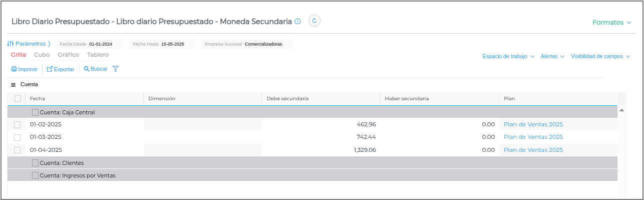Click the Buscar magnifier icon
The width and height of the screenshot is (644, 200).
(x=86, y=69)
